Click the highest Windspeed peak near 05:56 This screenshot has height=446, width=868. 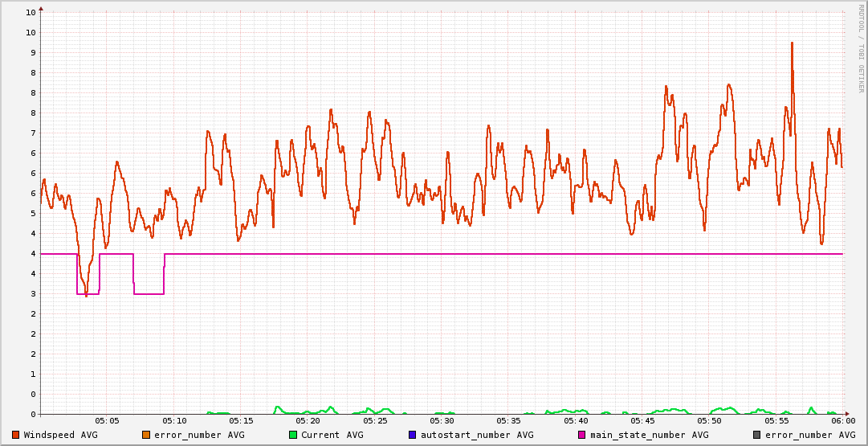(792, 43)
